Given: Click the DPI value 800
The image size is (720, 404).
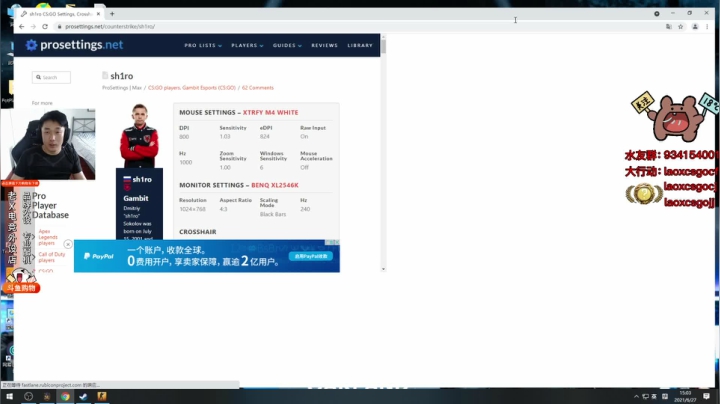Looking at the screenshot, I should tap(184, 137).
